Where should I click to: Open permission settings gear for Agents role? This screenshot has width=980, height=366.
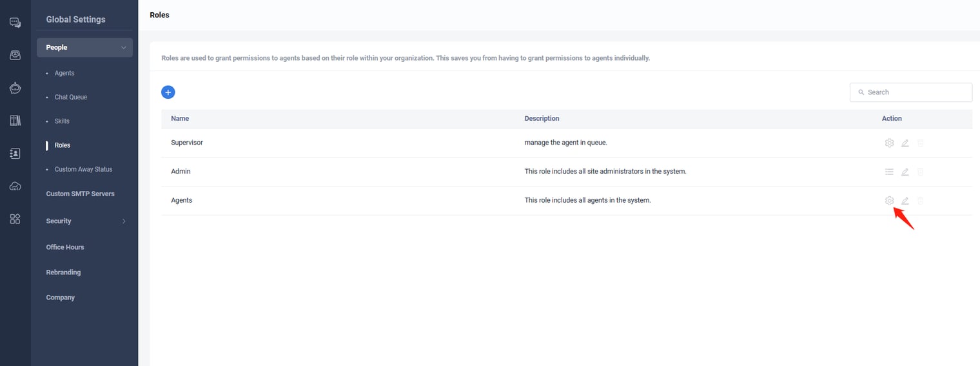(x=889, y=201)
